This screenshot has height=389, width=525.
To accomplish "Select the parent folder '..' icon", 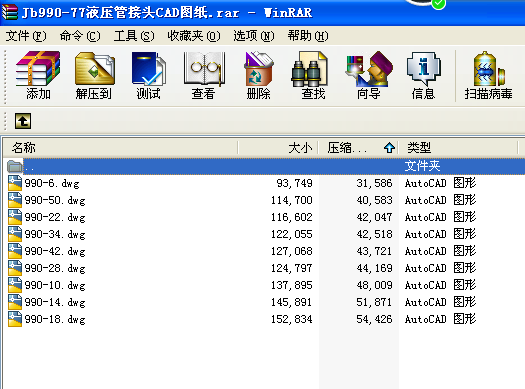I will coord(15,166).
